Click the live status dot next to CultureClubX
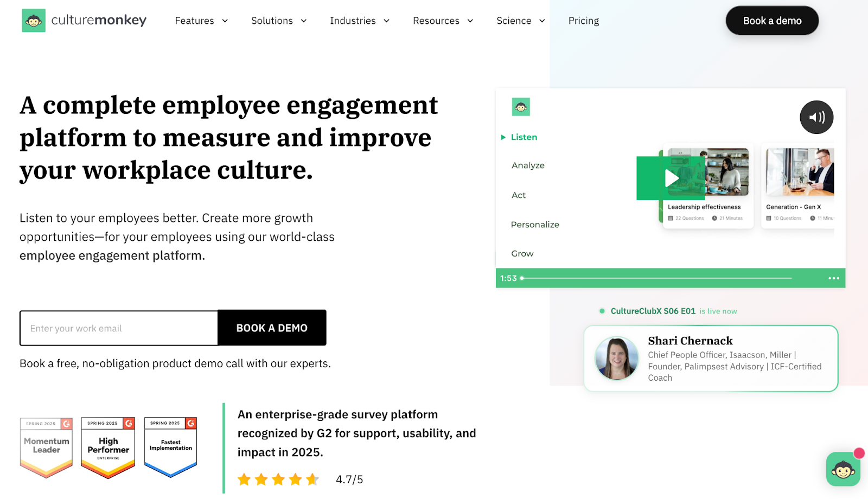The image size is (868, 499). [x=602, y=311]
